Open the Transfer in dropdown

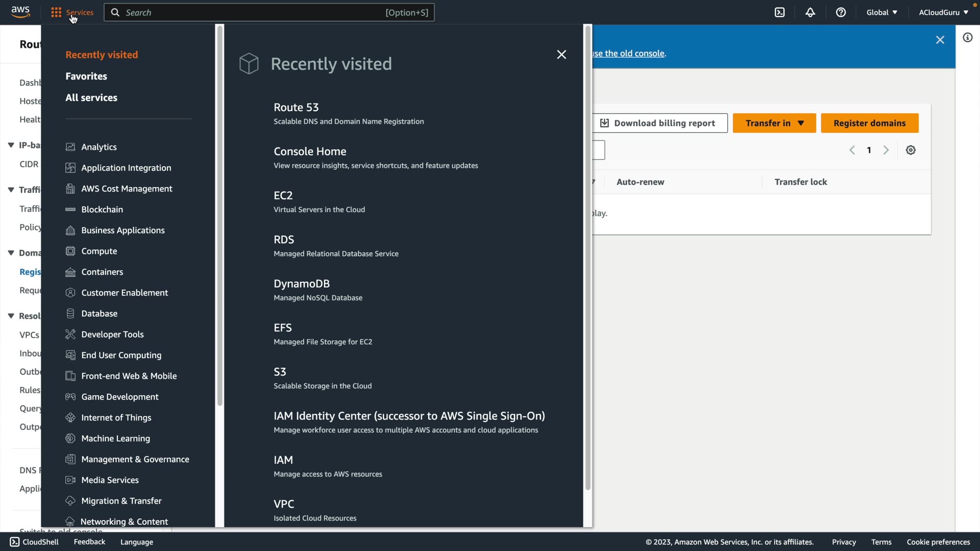click(774, 123)
